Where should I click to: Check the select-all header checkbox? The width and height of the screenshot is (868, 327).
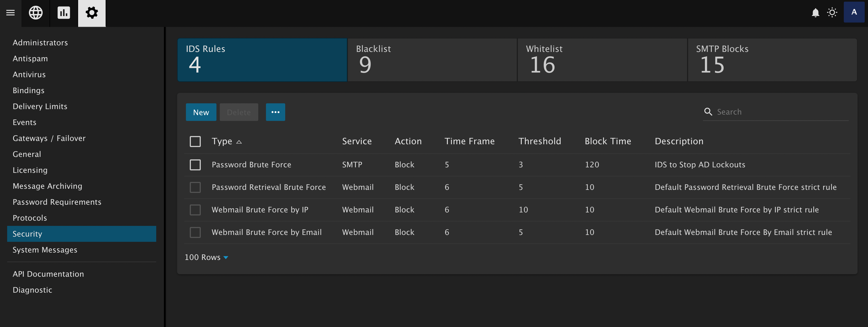click(x=195, y=142)
